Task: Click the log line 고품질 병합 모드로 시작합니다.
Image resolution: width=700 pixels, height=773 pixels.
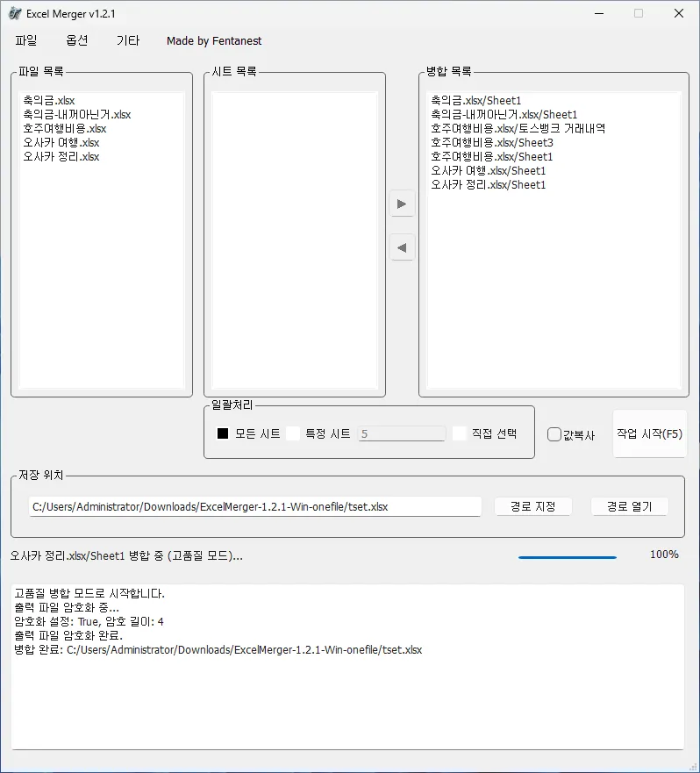Action: [x=89, y=593]
